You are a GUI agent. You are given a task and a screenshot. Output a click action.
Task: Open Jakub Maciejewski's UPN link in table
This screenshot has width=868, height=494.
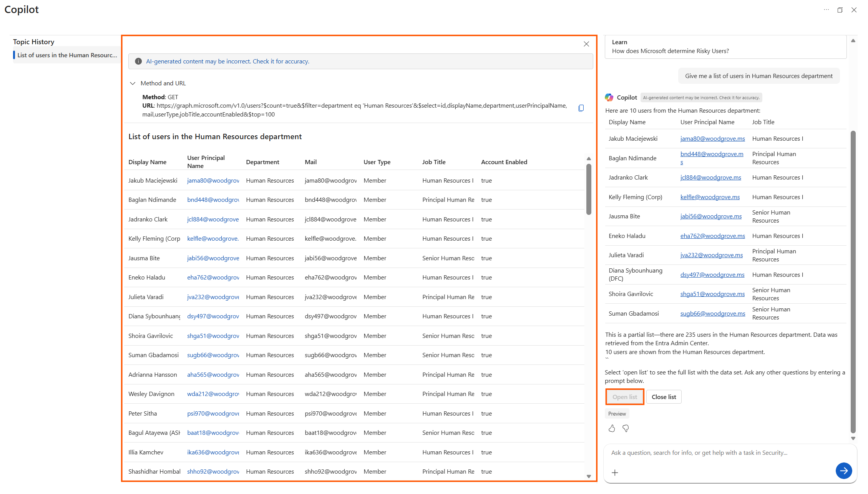pos(213,181)
